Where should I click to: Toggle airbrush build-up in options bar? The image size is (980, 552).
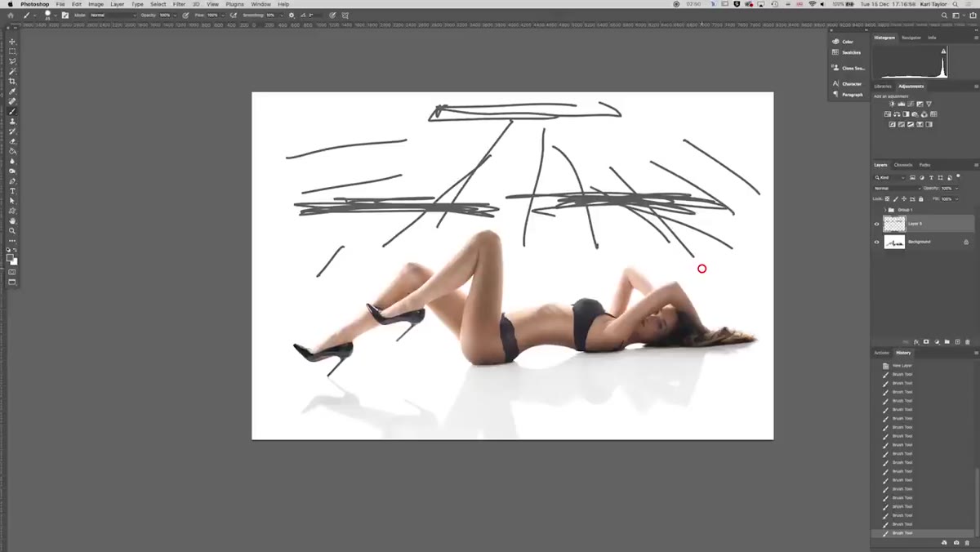[234, 15]
